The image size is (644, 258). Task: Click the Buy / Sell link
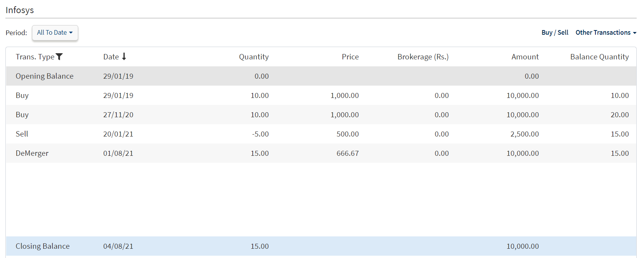555,32
